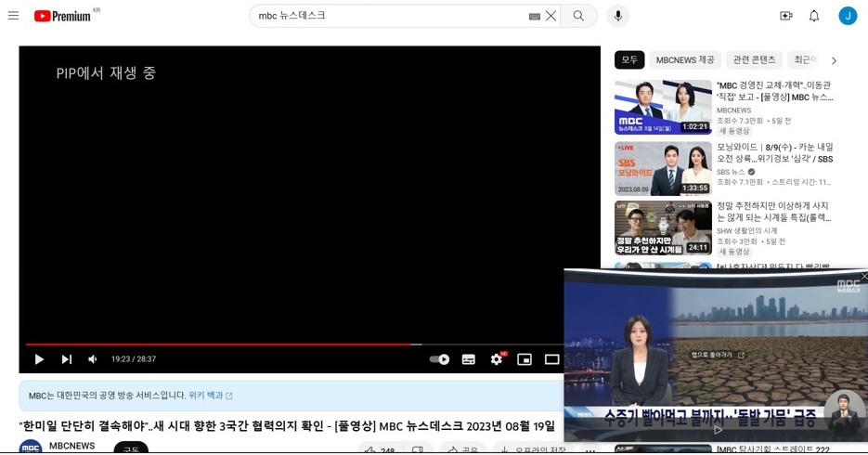Open the MBC 뉴스데스크 1:02:21 thumbnail

[x=663, y=107]
